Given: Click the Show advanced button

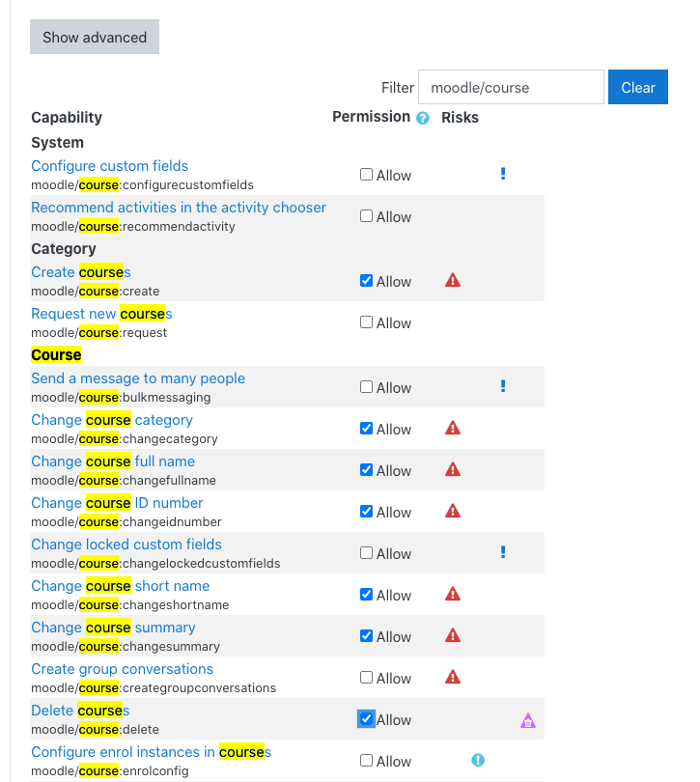Looking at the screenshot, I should point(94,36).
